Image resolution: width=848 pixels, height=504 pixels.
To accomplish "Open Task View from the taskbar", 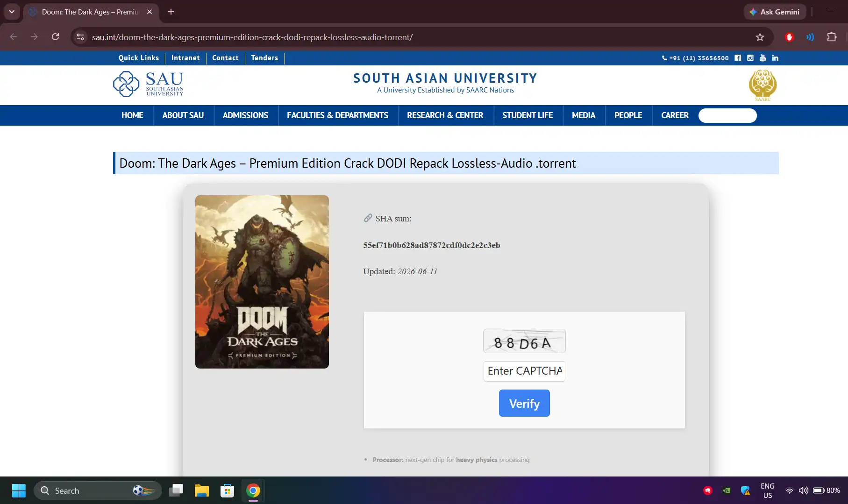I will click(176, 490).
